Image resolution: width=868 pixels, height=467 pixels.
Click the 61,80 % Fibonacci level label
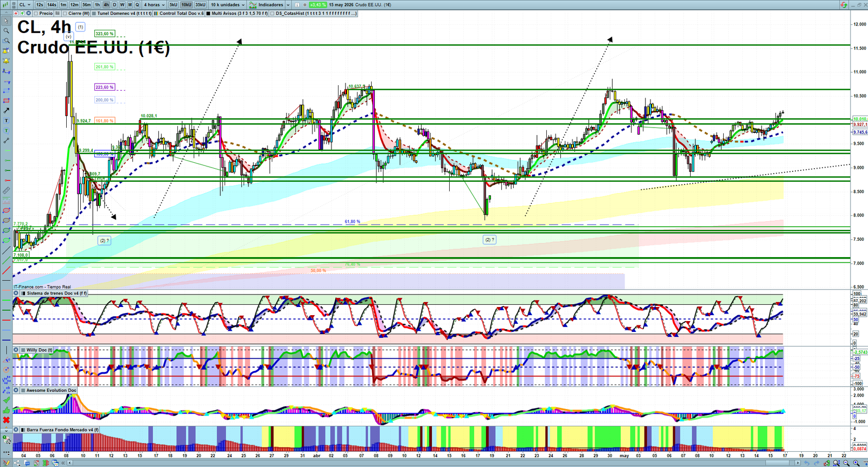pyautogui.click(x=353, y=221)
